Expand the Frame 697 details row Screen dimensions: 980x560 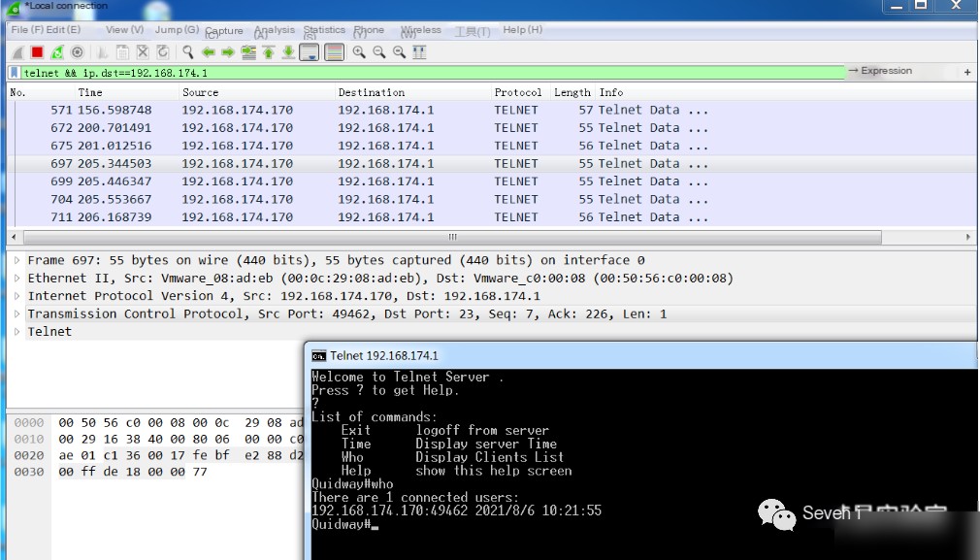pos(16,260)
